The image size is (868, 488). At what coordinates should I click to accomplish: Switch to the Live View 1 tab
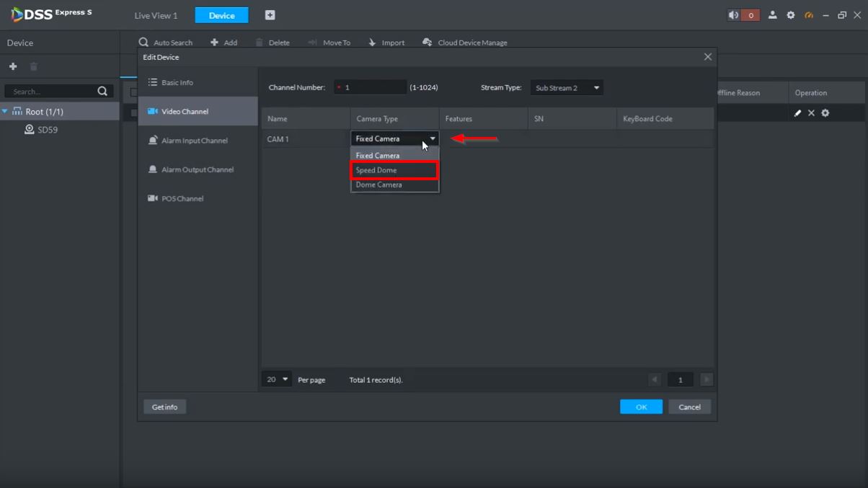[156, 15]
